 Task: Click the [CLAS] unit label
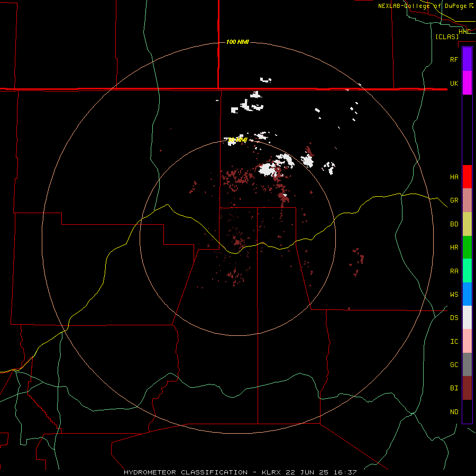click(x=447, y=37)
